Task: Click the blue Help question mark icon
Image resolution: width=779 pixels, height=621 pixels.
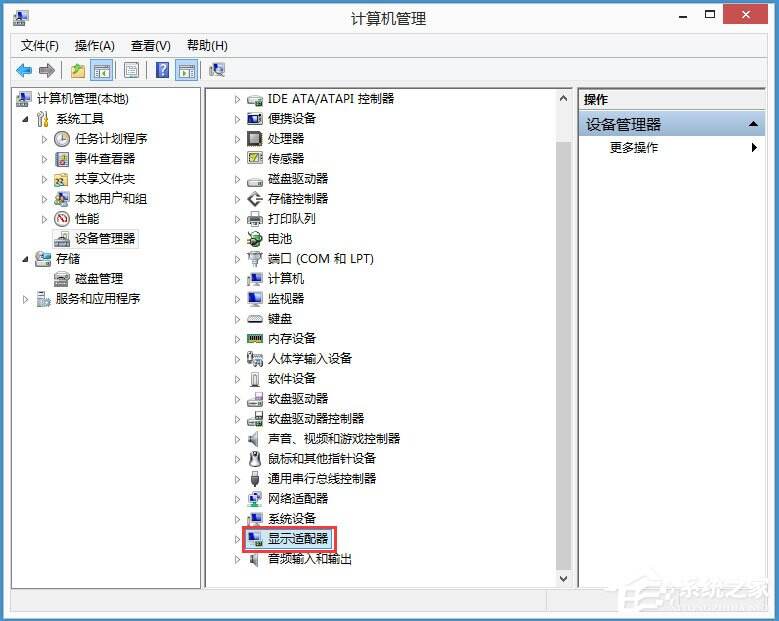Action: click(162, 71)
